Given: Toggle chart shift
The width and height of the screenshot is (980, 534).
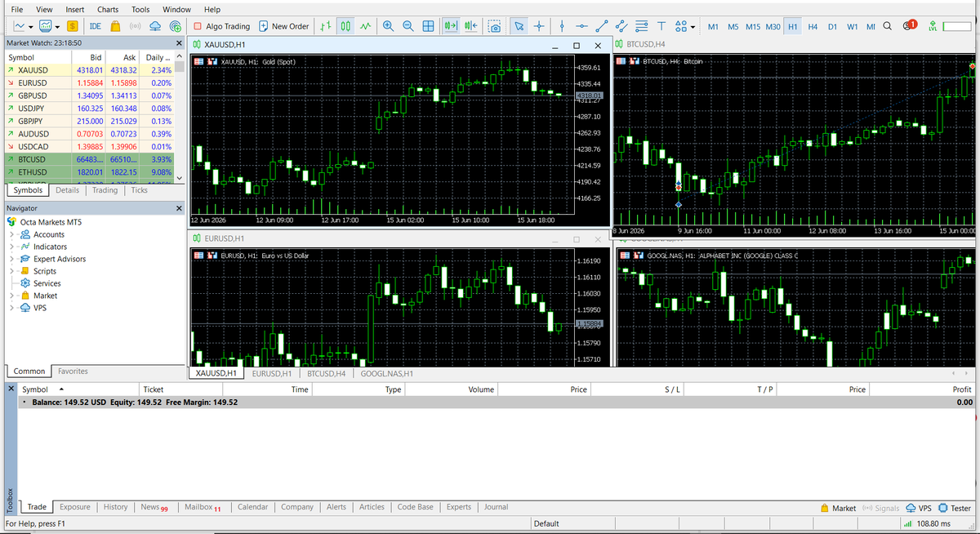Looking at the screenshot, I should coord(471,26).
